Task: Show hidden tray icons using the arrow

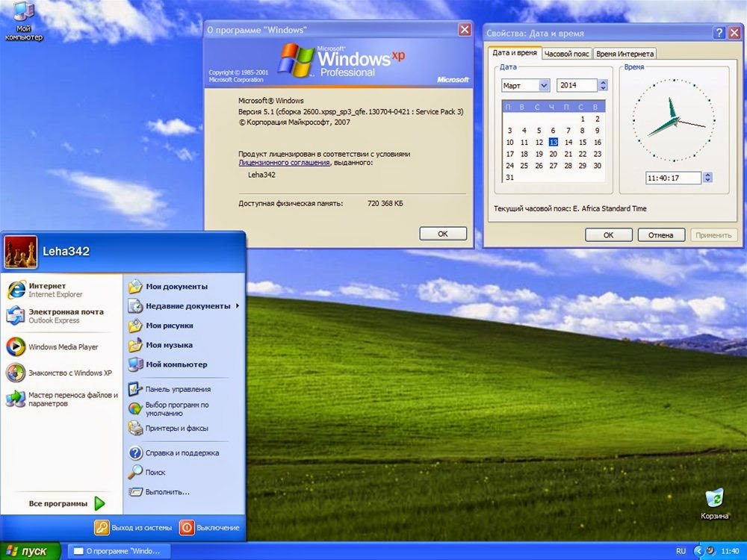Action: pos(699,552)
